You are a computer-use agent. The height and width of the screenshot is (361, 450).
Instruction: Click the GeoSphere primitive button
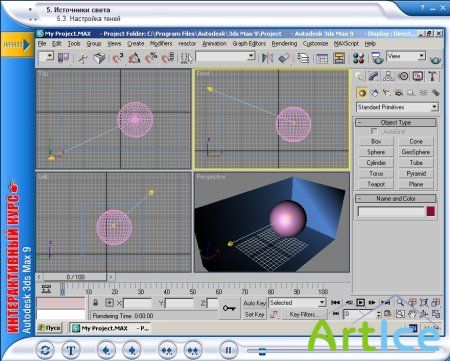point(416,152)
